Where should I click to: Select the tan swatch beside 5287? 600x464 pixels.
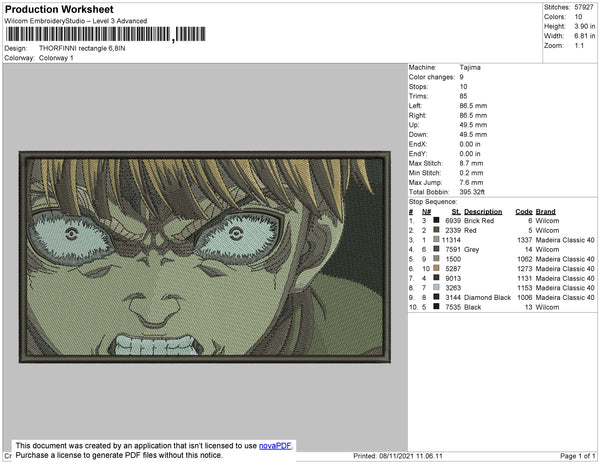pyautogui.click(x=436, y=269)
